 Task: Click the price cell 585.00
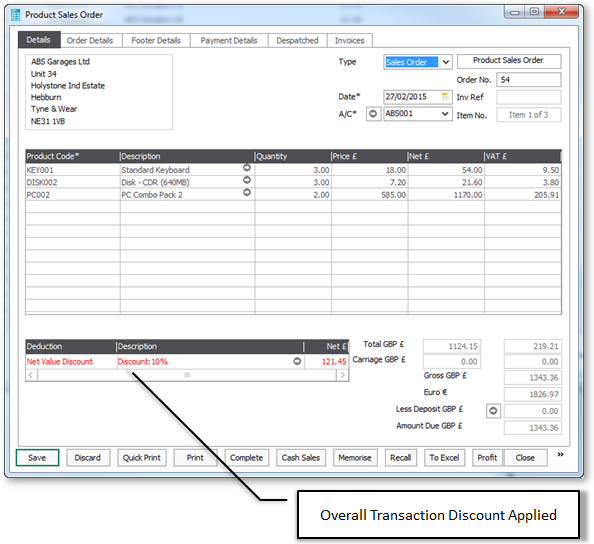coord(370,195)
